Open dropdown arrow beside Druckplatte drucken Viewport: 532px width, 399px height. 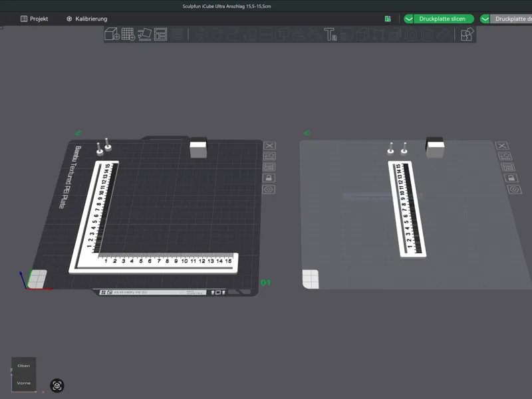coord(485,19)
